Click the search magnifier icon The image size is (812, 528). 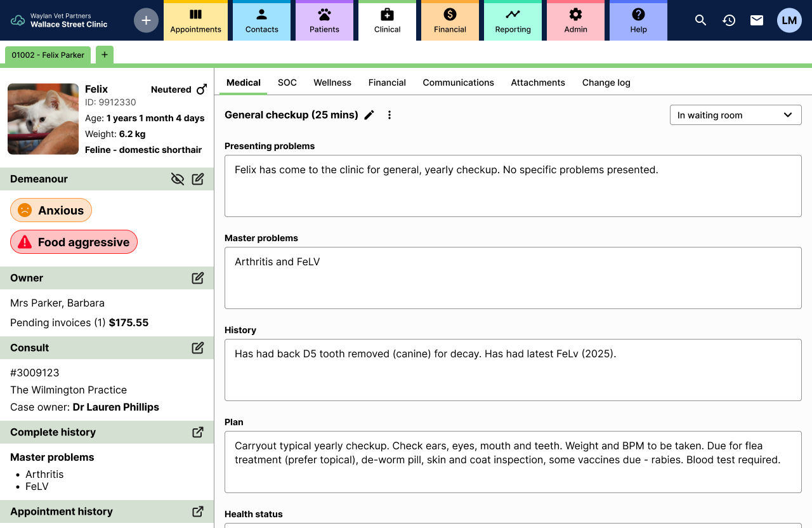tap(700, 20)
